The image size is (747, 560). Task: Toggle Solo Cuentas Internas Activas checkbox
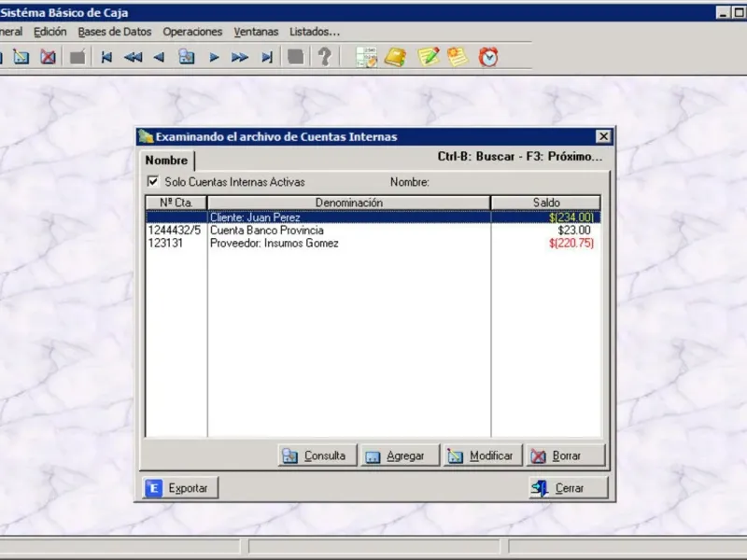coord(153,181)
